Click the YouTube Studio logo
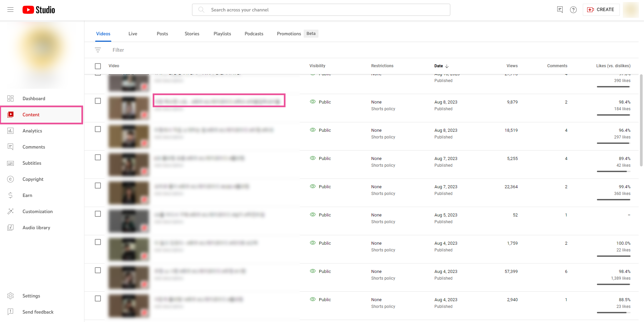This screenshot has height=322, width=644. point(39,10)
